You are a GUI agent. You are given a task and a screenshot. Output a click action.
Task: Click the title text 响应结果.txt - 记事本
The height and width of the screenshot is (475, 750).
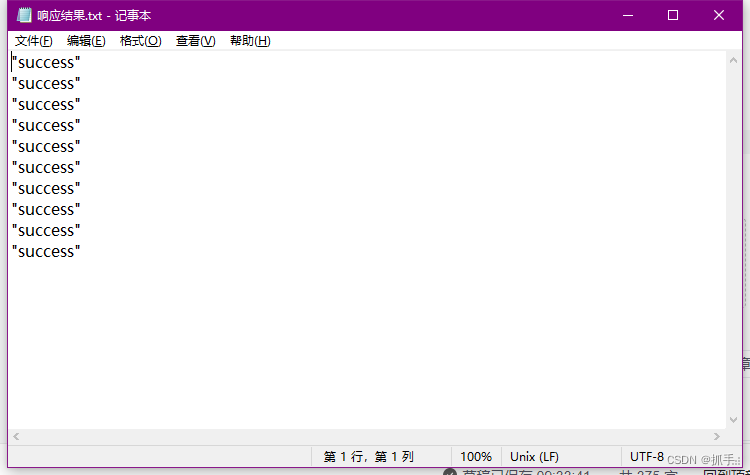(x=94, y=16)
